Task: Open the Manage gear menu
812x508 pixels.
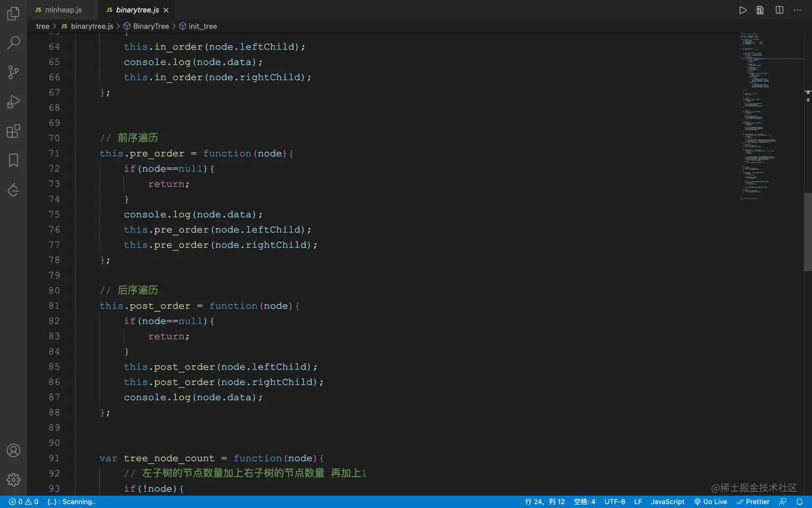Action: point(13,480)
